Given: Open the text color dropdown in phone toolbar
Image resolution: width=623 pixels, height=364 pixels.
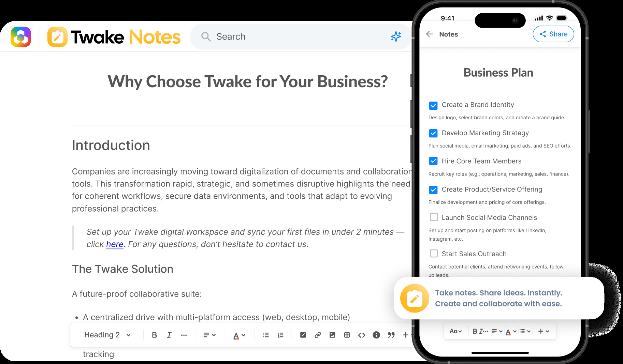Looking at the screenshot, I should (511, 332).
